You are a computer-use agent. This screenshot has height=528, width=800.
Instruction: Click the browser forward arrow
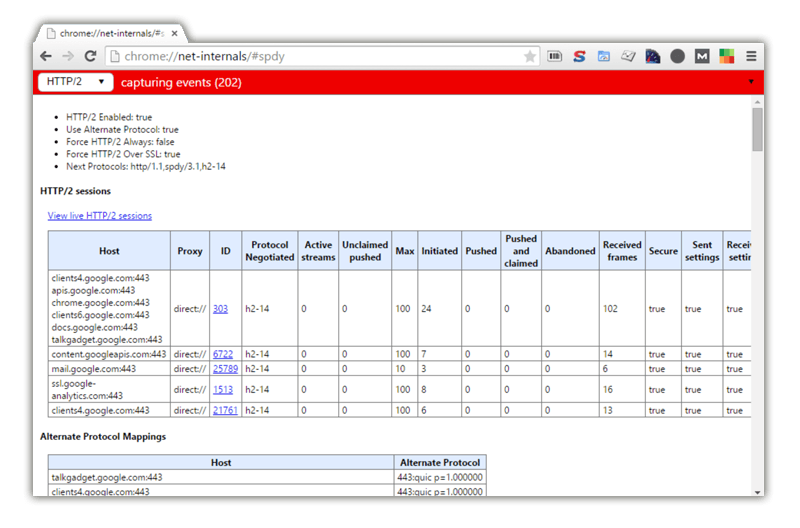68,56
